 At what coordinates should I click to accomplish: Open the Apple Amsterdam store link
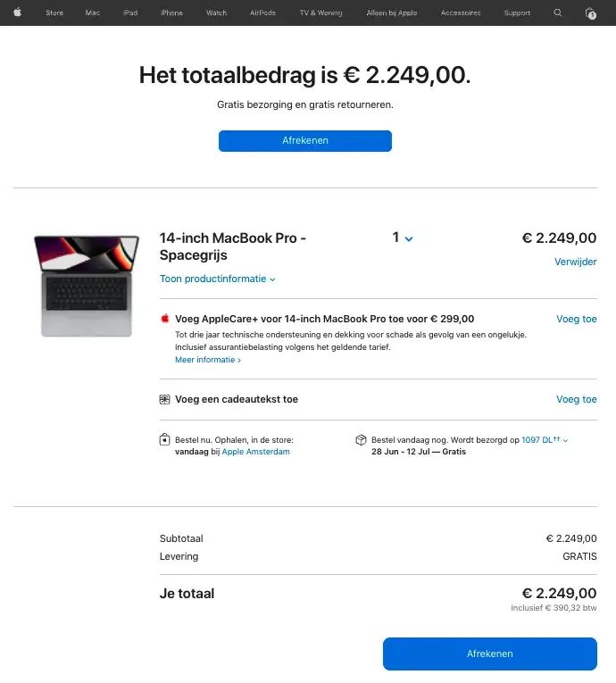(x=255, y=452)
